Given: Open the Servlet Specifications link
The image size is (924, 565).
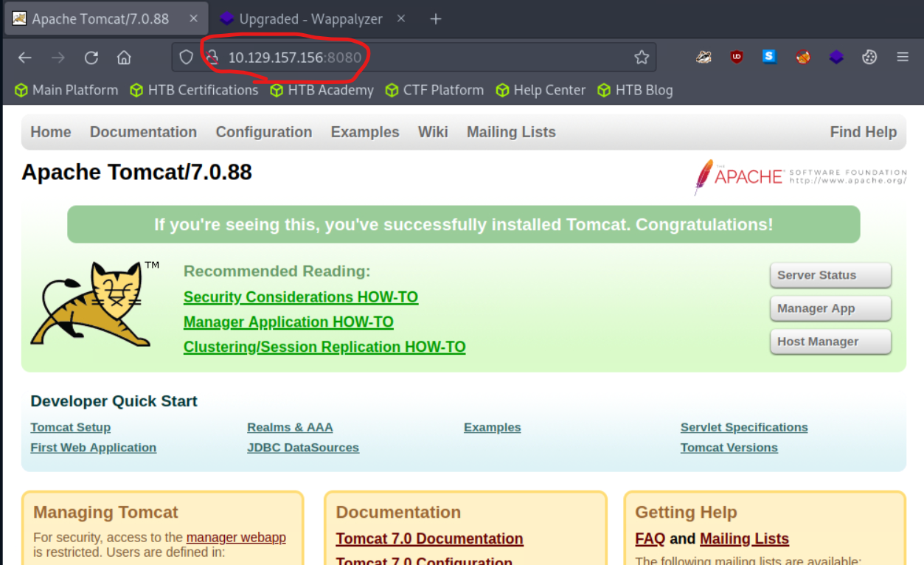Looking at the screenshot, I should [744, 427].
